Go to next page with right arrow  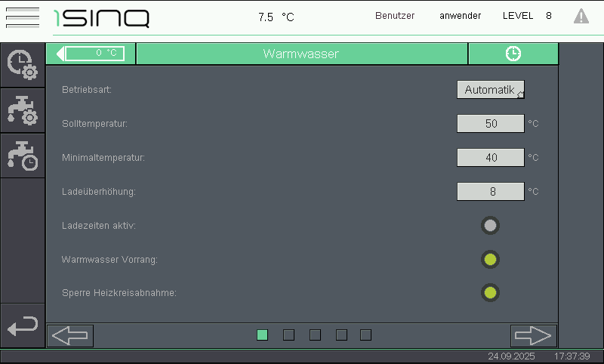(533, 335)
